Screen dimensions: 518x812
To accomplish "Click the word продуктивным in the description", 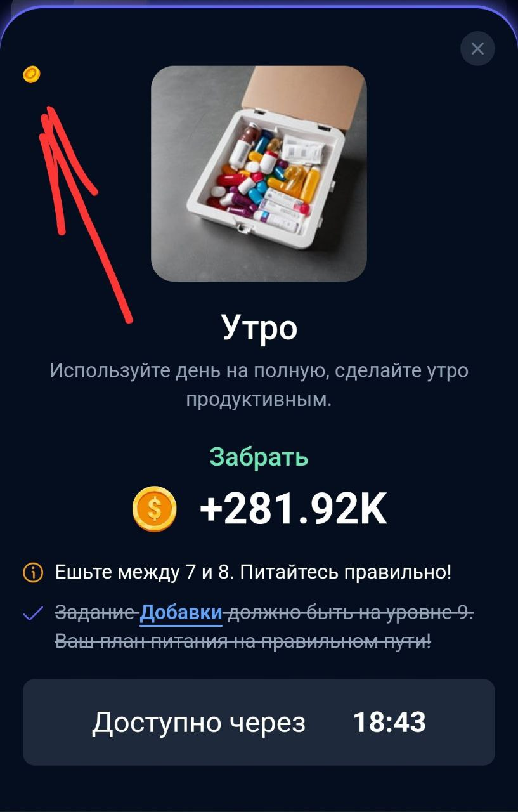I will 259,400.
